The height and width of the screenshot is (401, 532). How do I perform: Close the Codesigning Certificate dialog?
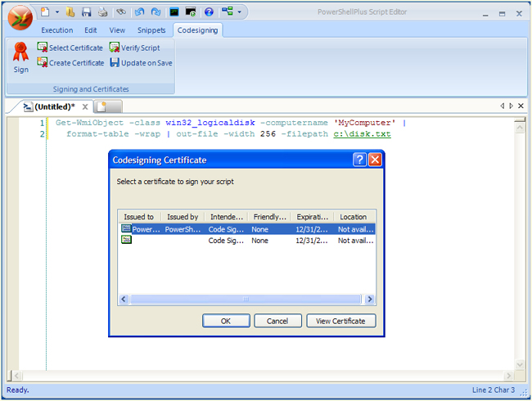tap(375, 160)
